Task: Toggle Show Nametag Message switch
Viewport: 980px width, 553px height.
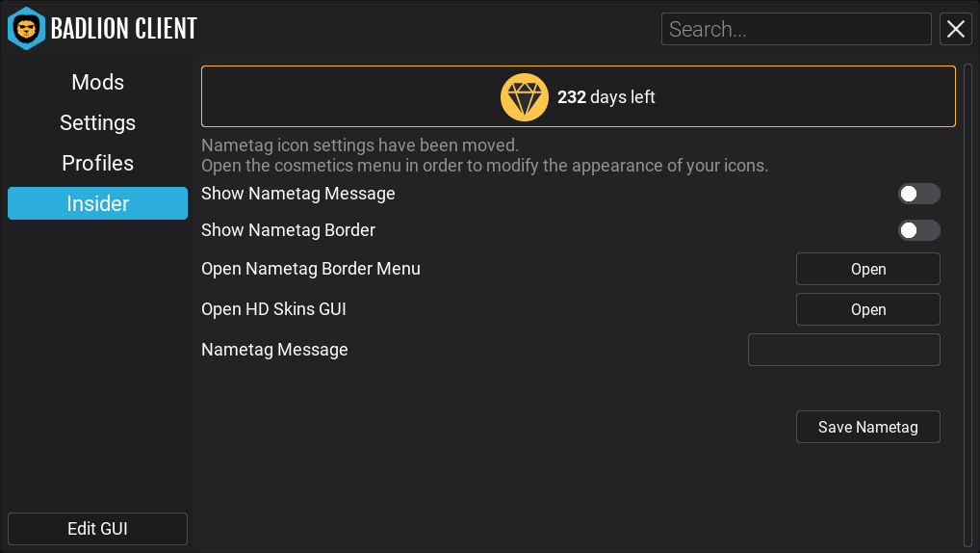Action: pyautogui.click(x=918, y=194)
